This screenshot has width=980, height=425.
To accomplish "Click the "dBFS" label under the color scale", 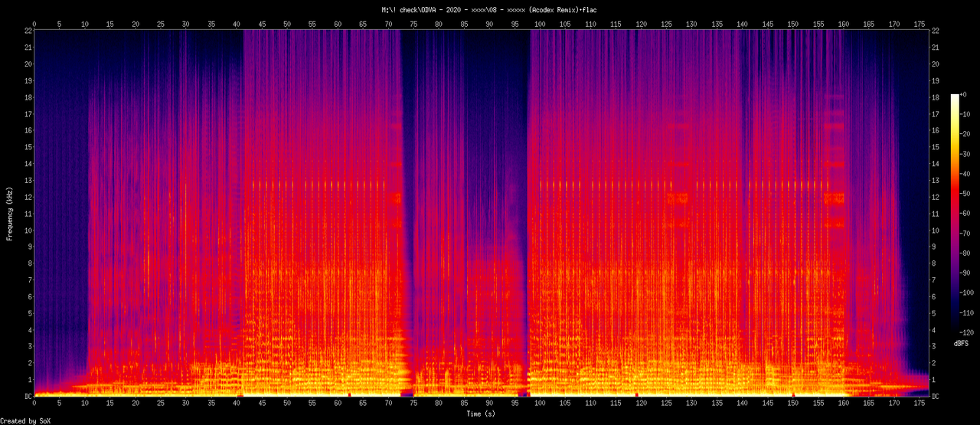I will click(x=961, y=344).
